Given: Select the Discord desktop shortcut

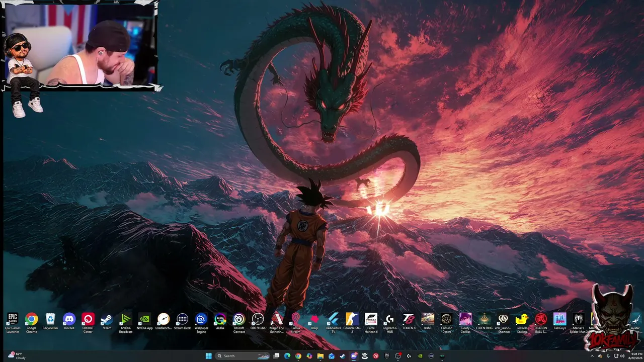Looking at the screenshot, I should click(x=69, y=321).
